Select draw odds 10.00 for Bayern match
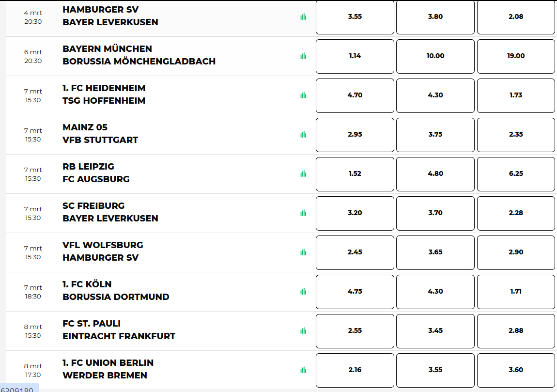This screenshot has width=557, height=392. click(435, 56)
